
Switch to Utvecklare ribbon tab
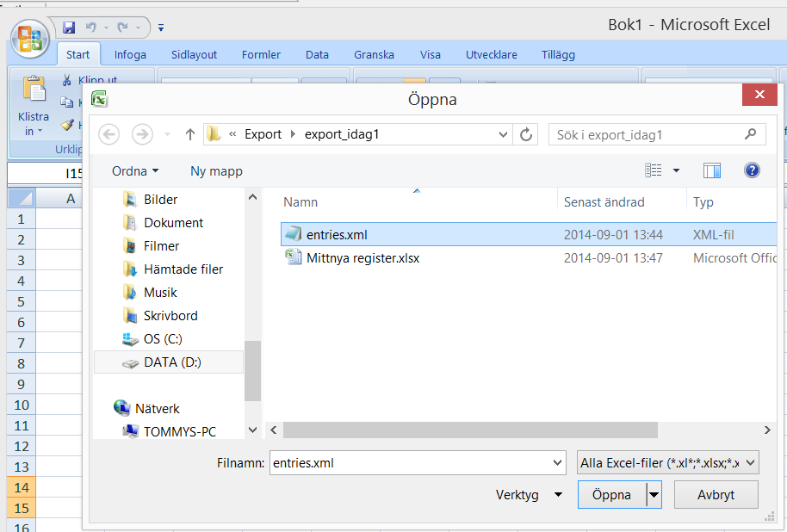[x=492, y=55]
